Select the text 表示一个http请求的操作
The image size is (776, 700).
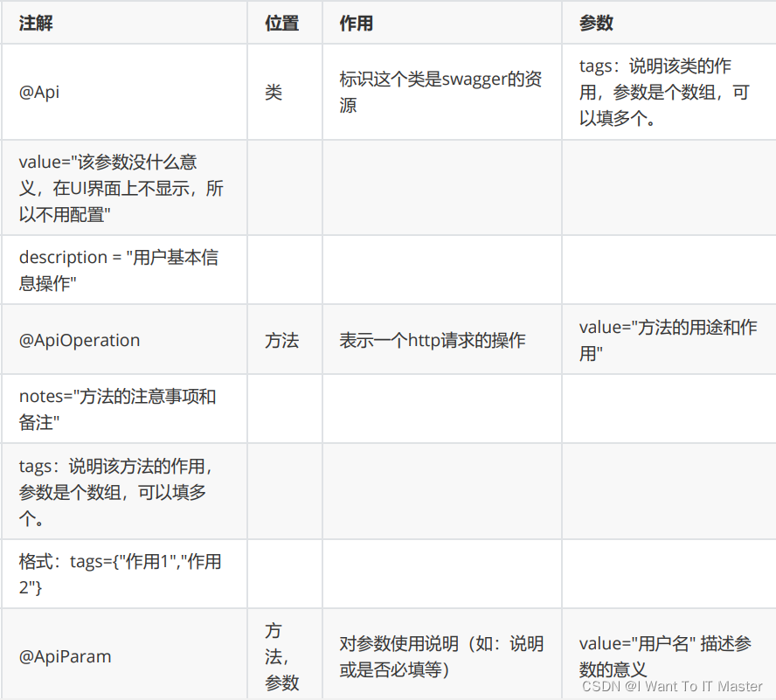pos(432,340)
